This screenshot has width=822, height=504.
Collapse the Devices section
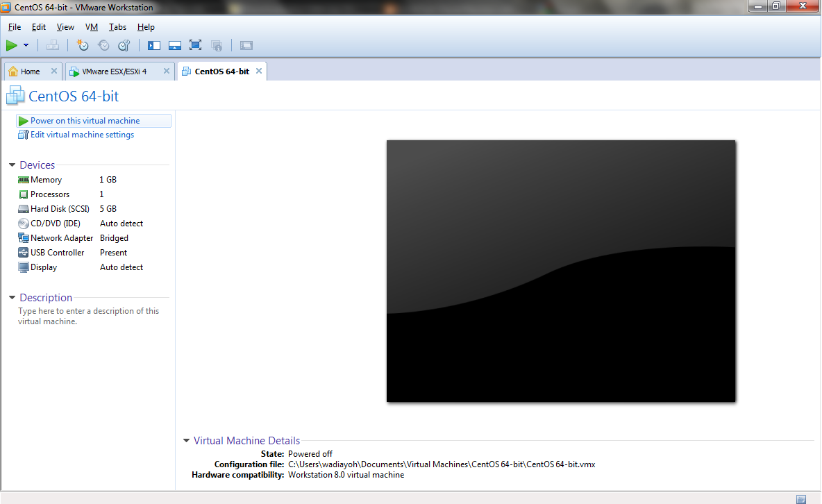coord(12,165)
